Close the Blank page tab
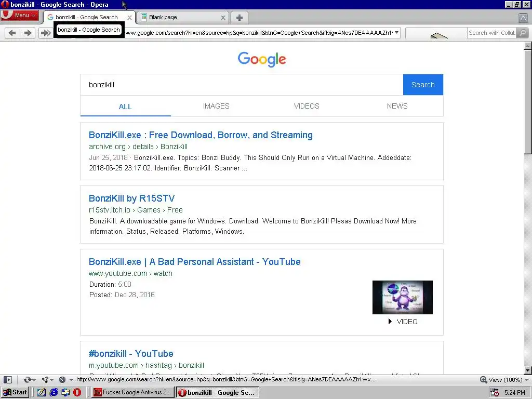The width and height of the screenshot is (532, 399). point(223,17)
